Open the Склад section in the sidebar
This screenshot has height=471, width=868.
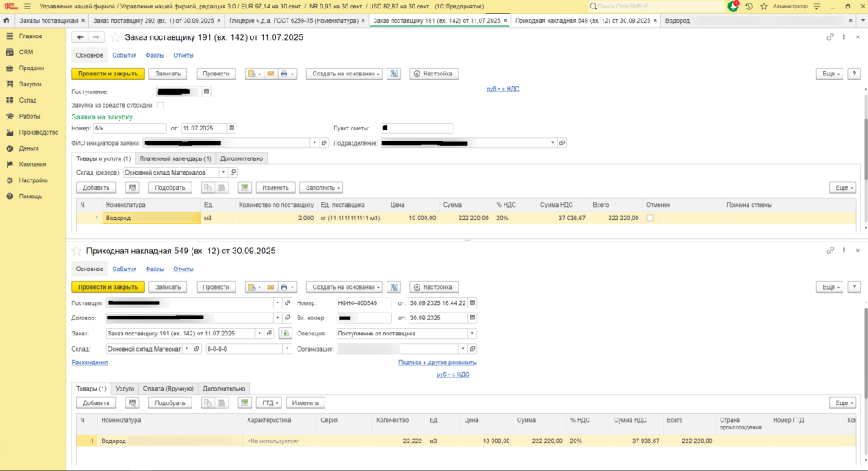28,100
